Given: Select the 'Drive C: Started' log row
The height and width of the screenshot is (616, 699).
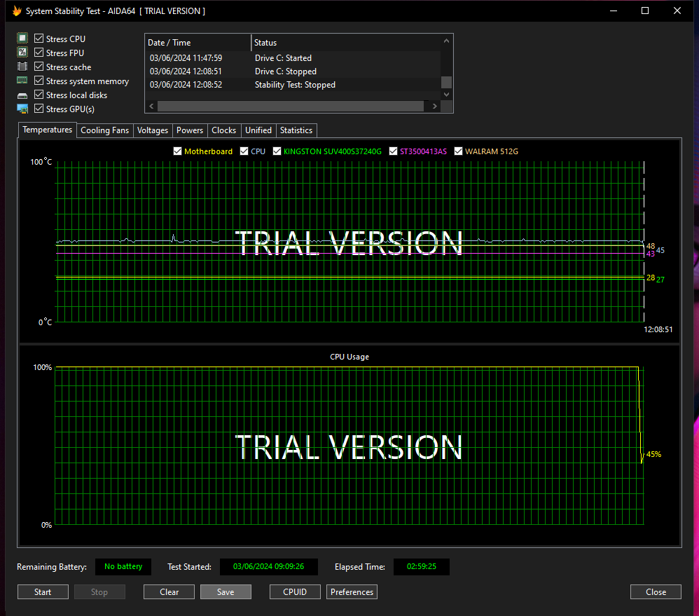Looking at the screenshot, I should pyautogui.click(x=293, y=58).
